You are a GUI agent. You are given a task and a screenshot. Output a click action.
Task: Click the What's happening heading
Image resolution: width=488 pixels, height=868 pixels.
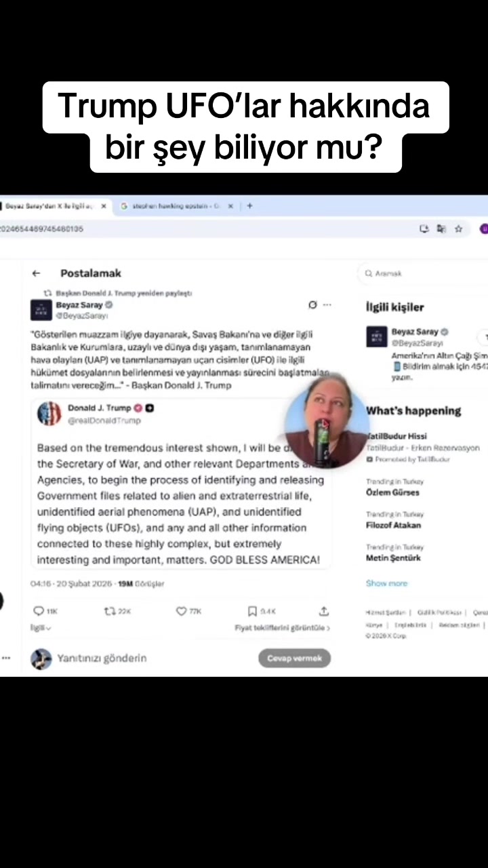413,410
